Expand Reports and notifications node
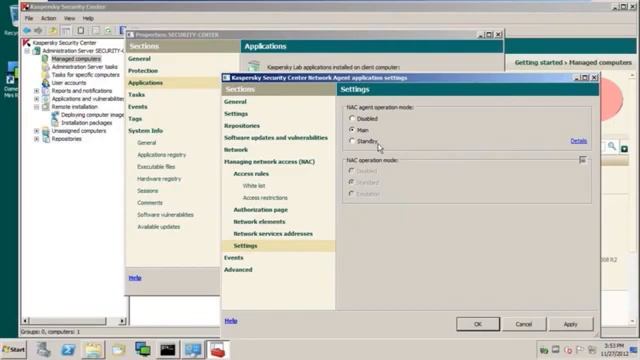640x360 pixels. [36, 91]
